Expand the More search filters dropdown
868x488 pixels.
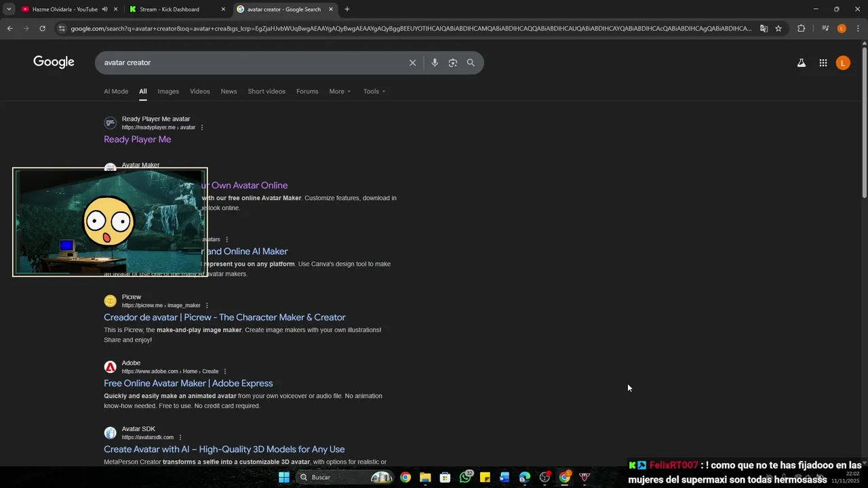340,91
